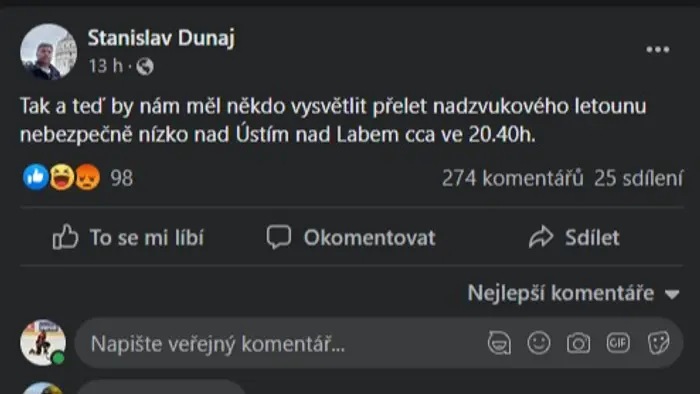Open the three-dot post options menu
The height and width of the screenshot is (394, 700).
tap(658, 50)
